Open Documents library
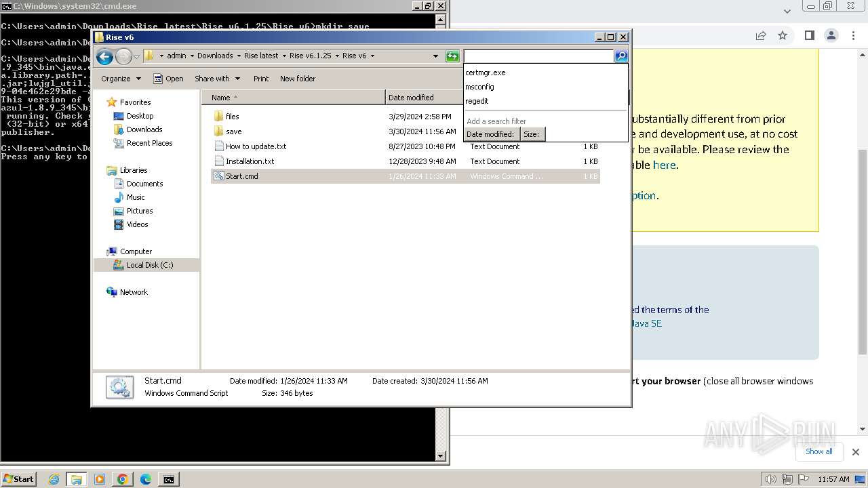 144,184
